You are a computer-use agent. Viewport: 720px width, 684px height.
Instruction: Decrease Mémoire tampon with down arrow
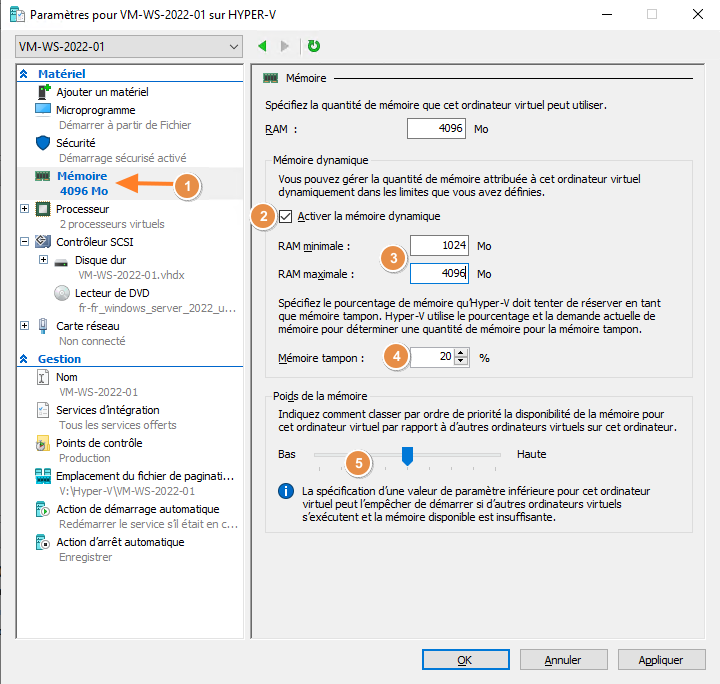461,361
